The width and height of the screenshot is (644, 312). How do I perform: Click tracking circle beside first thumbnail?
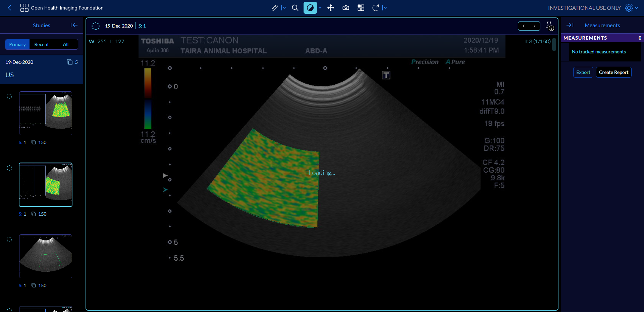tap(9, 96)
